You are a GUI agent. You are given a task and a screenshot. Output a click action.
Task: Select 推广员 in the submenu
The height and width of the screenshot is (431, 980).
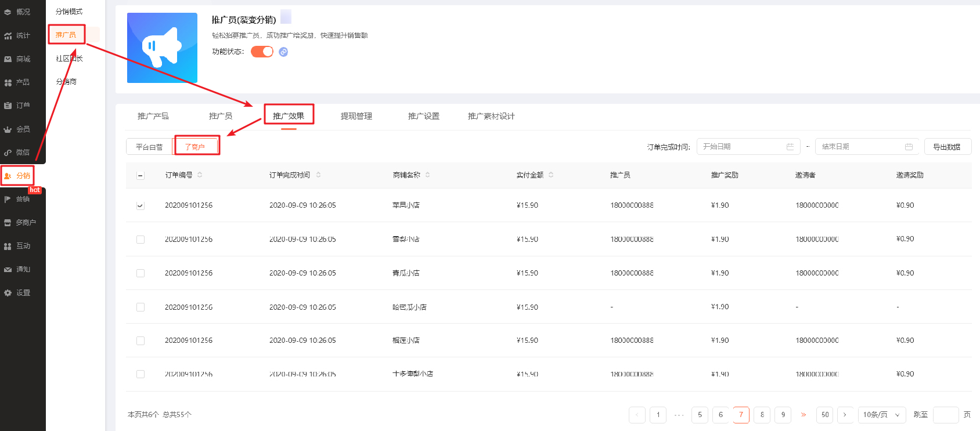click(66, 35)
